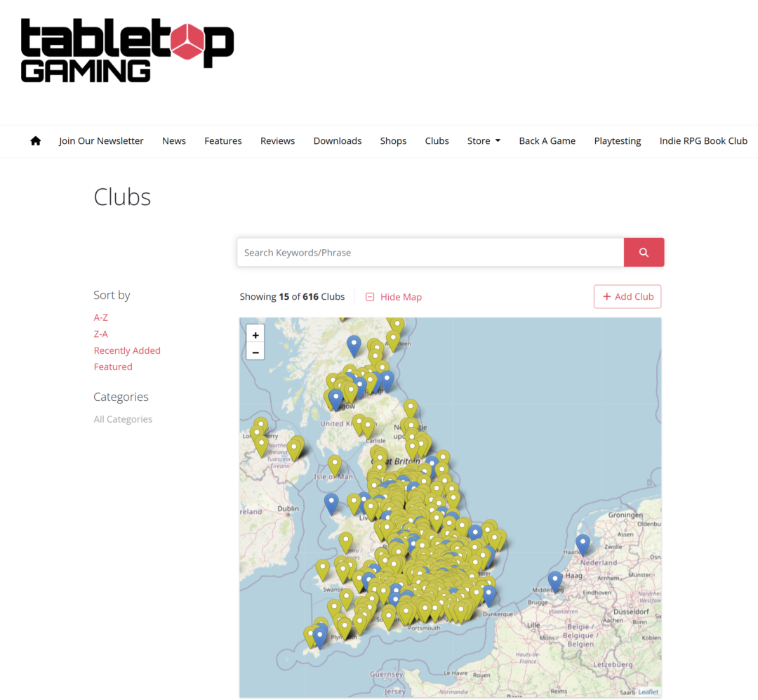Zoom out on the clubs map
This screenshot has height=700, width=758.
(255, 352)
